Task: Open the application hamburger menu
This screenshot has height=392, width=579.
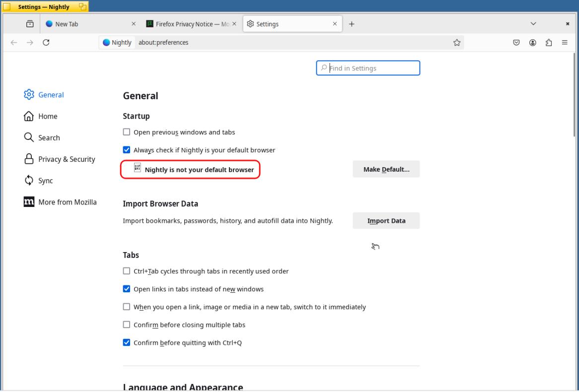Action: pyautogui.click(x=565, y=43)
